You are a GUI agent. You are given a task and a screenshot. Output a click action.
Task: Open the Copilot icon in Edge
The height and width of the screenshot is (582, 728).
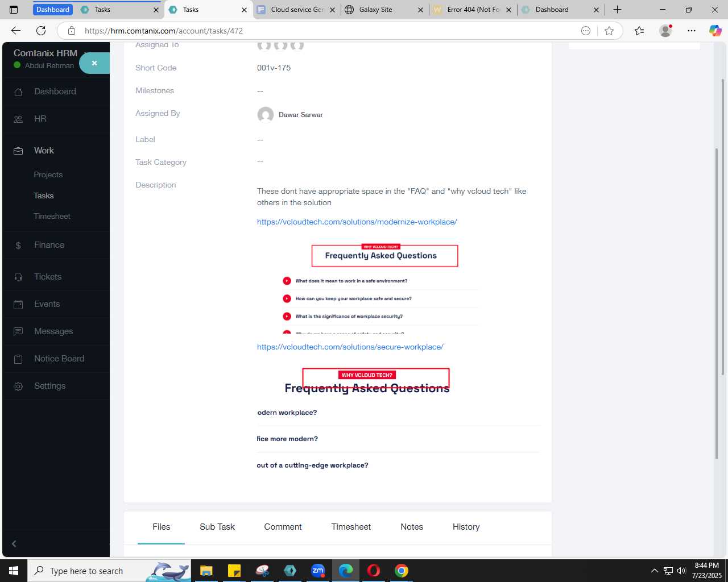(715, 31)
